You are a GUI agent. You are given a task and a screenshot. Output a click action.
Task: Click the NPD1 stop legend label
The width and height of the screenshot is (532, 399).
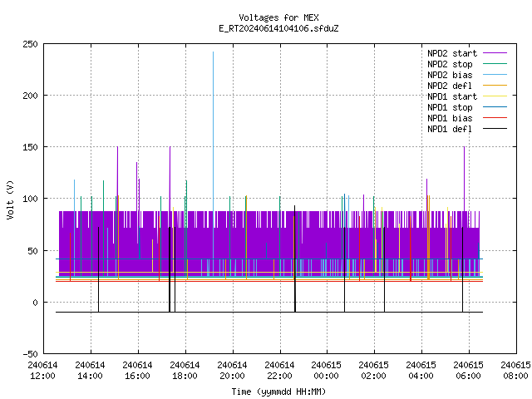[x=450, y=107]
